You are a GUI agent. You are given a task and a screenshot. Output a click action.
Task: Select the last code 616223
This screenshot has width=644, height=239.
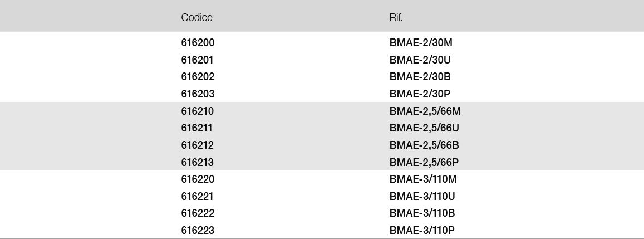tap(198, 231)
